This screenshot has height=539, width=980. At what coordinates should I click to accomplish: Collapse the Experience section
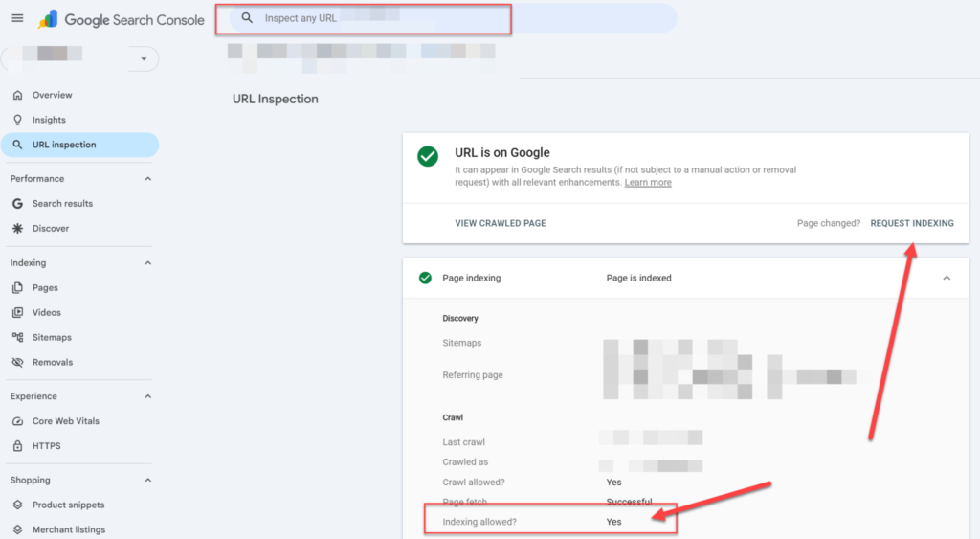coord(147,396)
